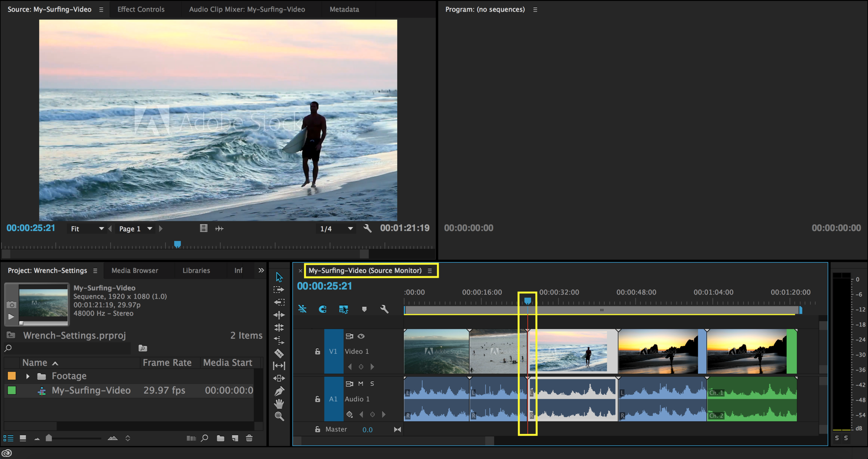This screenshot has width=868, height=459.
Task: Mute the Audio 1 track
Action: point(361,383)
